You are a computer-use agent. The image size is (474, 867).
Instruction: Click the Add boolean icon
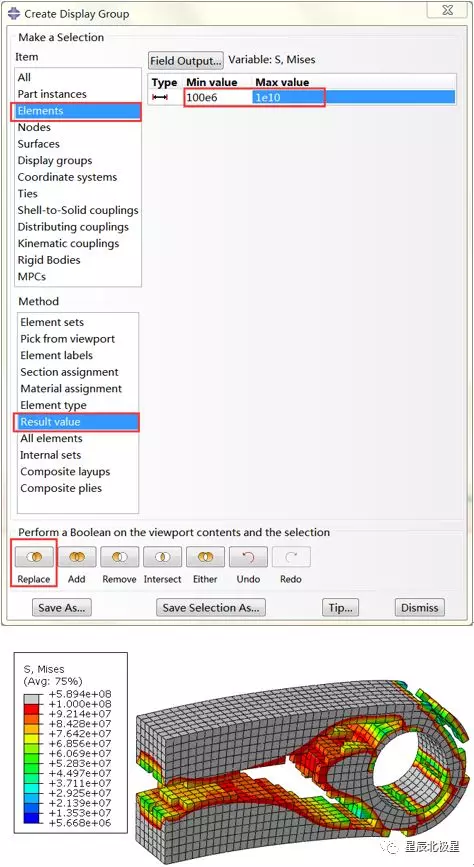(x=77, y=557)
